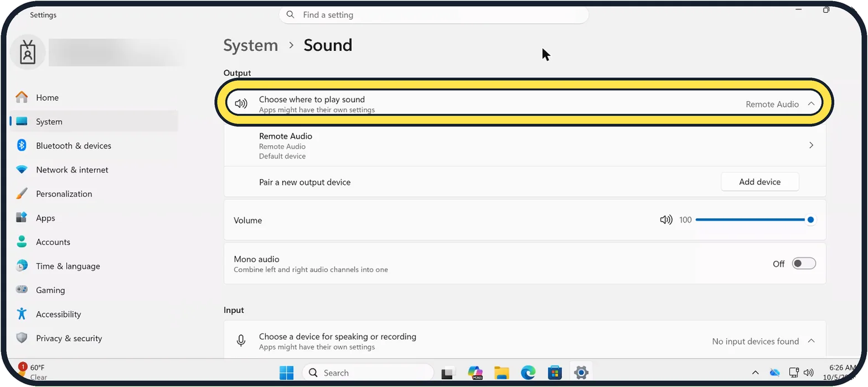This screenshot has width=868, height=387.
Task: Click the network icon in the system tray
Action: point(793,373)
